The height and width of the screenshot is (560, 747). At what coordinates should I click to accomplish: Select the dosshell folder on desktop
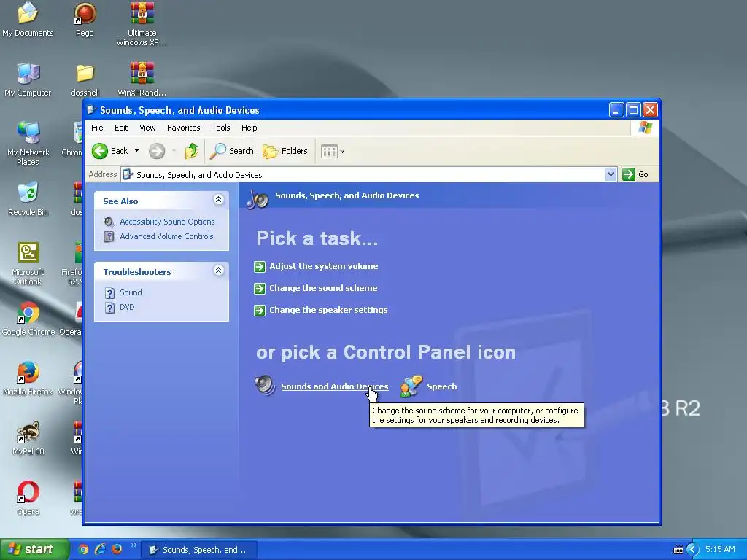85,79
